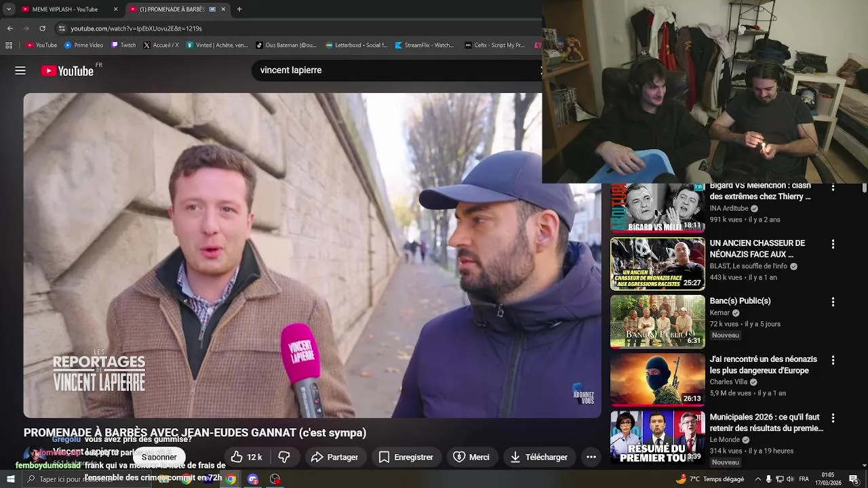Open the taskbar clock showing 01:05

click(x=828, y=479)
